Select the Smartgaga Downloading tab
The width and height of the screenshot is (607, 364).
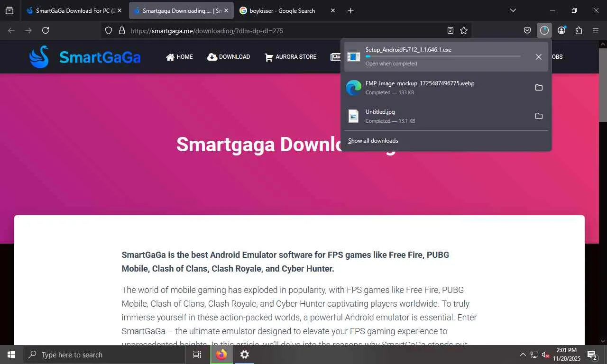click(x=181, y=10)
